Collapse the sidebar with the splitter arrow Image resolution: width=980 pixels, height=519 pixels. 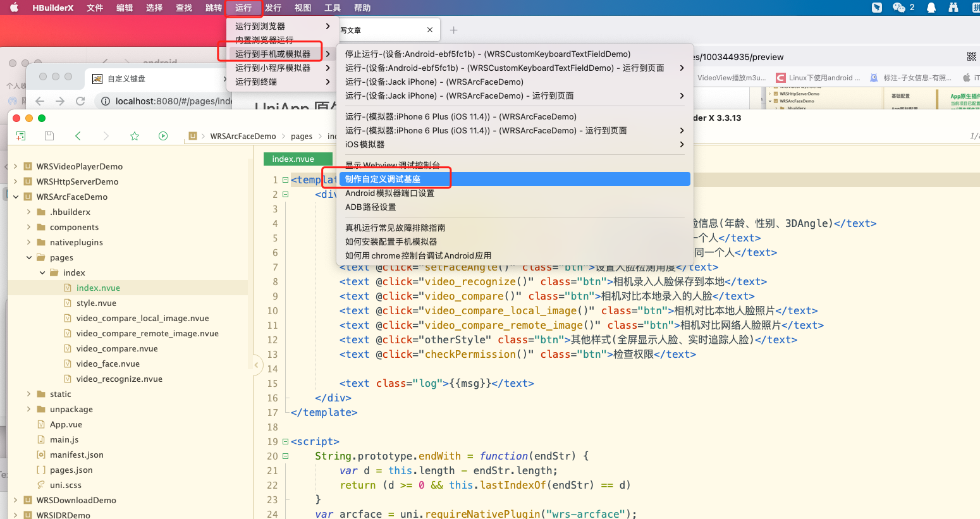257,364
